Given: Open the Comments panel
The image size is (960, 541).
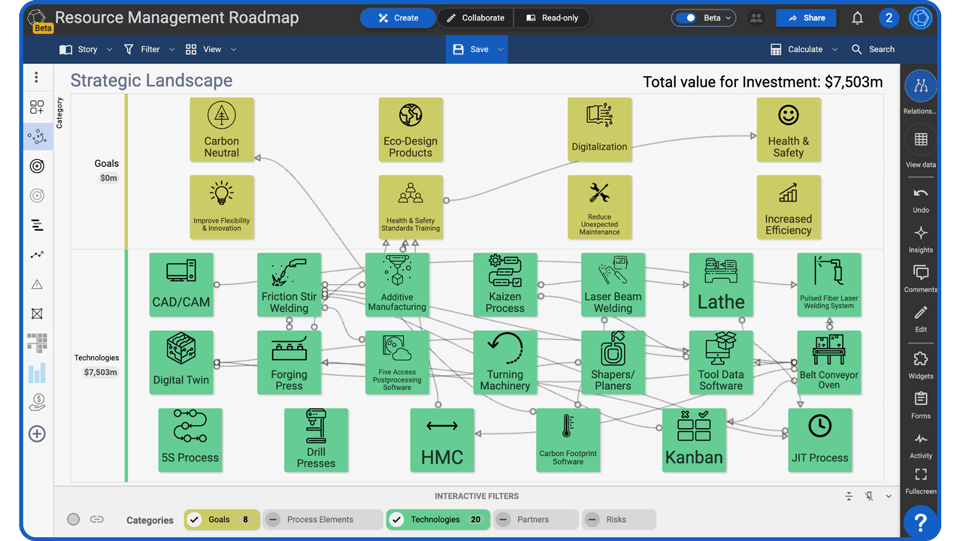Looking at the screenshot, I should (920, 274).
